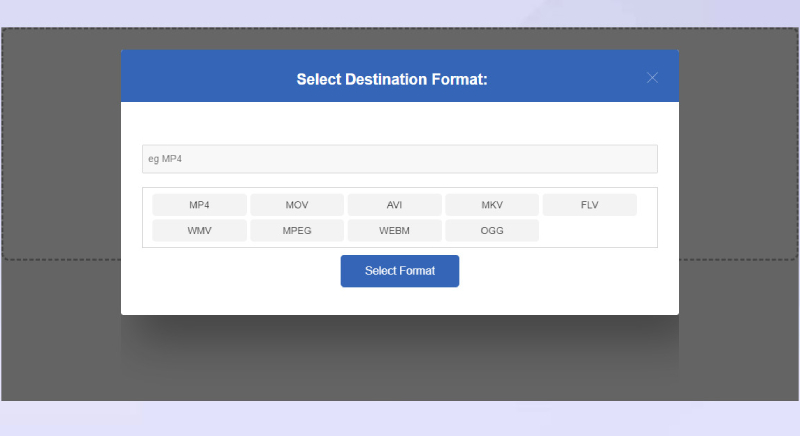Select the OGG format option
The width and height of the screenshot is (800, 436).
[x=492, y=231]
